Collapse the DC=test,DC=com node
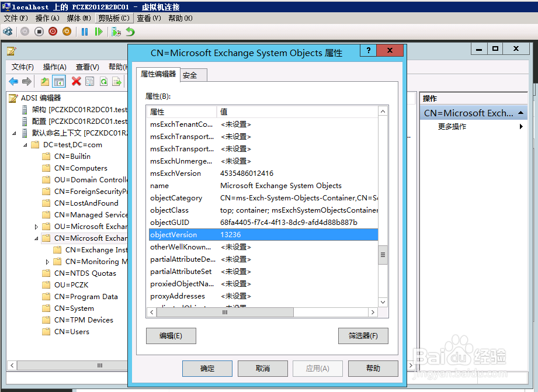538x392 pixels. click(25, 145)
